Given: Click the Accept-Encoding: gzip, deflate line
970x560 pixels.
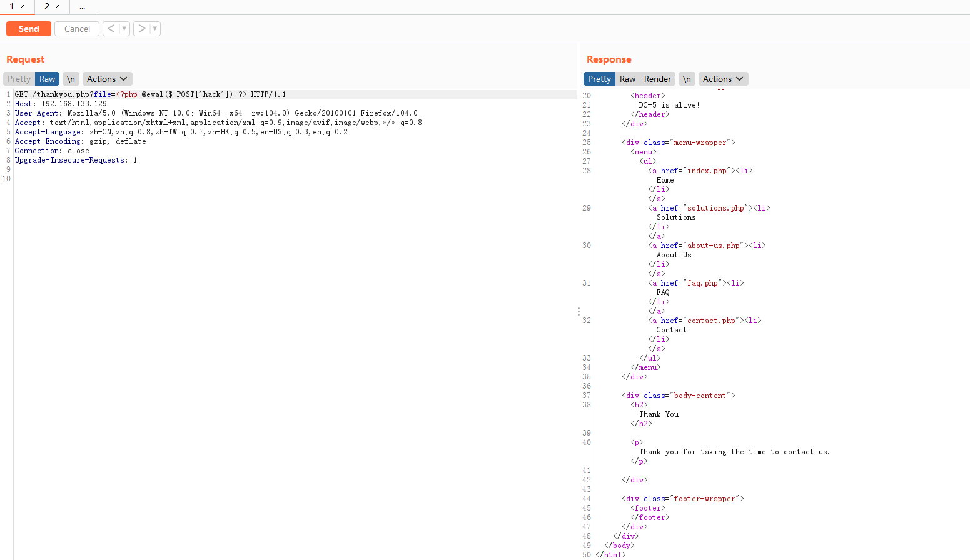Looking at the screenshot, I should coord(80,141).
